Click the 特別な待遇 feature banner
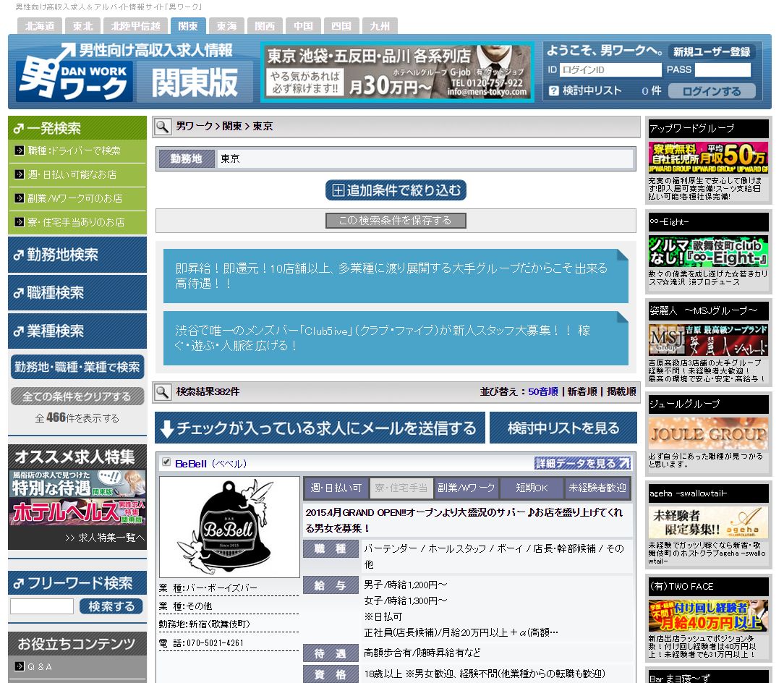 (x=77, y=484)
